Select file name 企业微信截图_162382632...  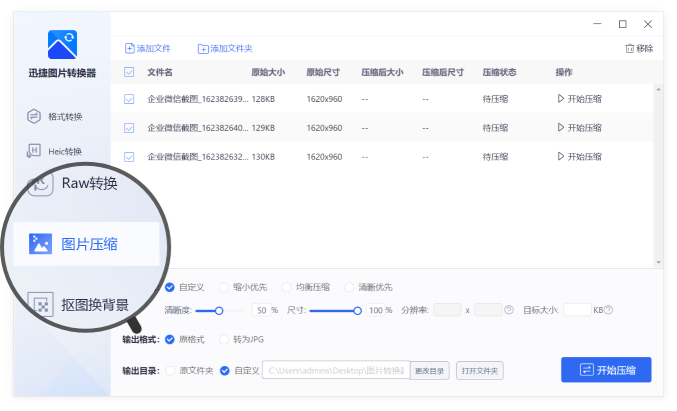pyautogui.click(x=198, y=157)
